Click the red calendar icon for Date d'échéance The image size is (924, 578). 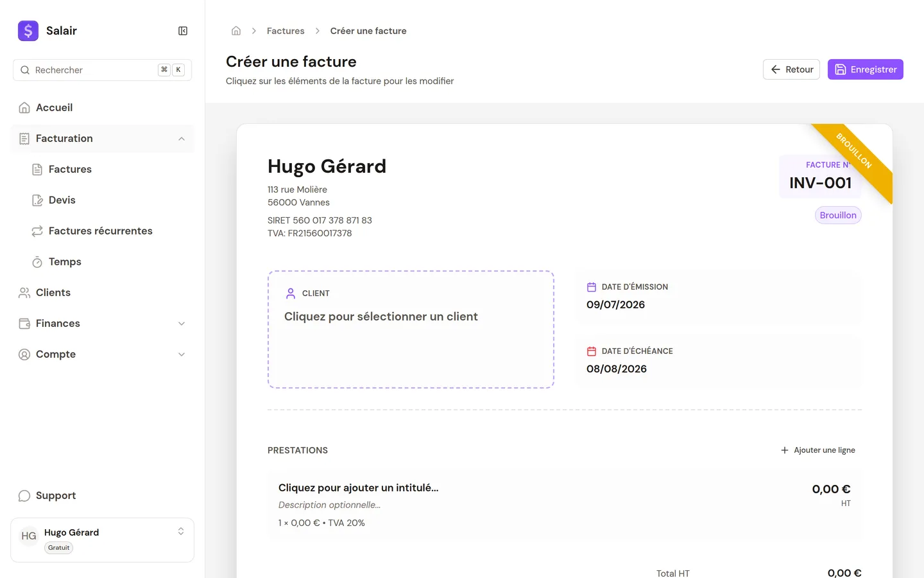coord(592,351)
